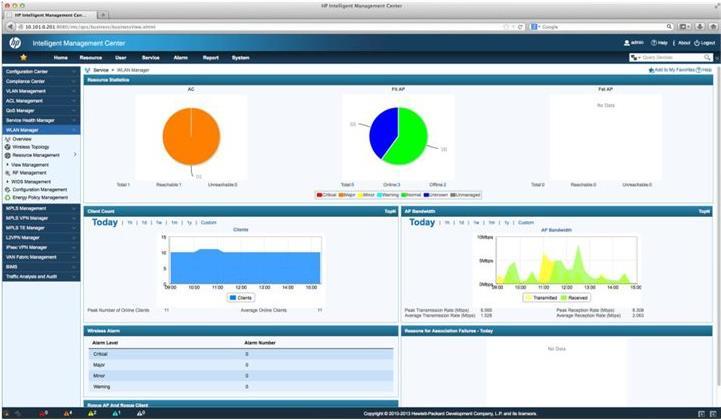Open Help from top header

pyautogui.click(x=660, y=43)
